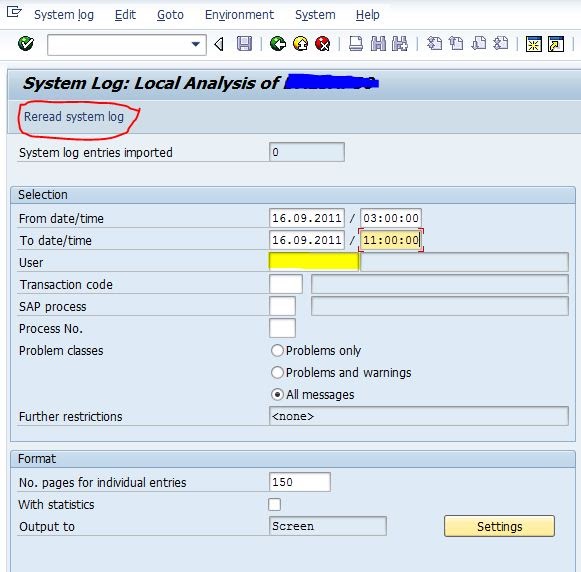Click the SAP process input field
Viewport: 581px width, 572px height.
pyautogui.click(x=282, y=306)
